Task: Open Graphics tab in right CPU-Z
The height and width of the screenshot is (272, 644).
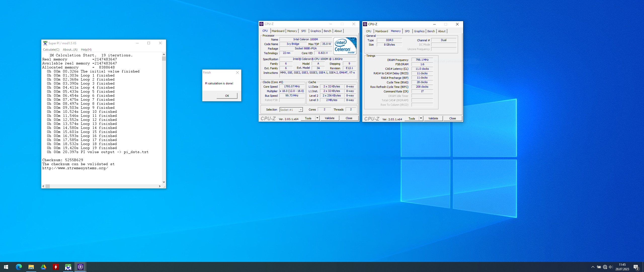Action: click(419, 31)
